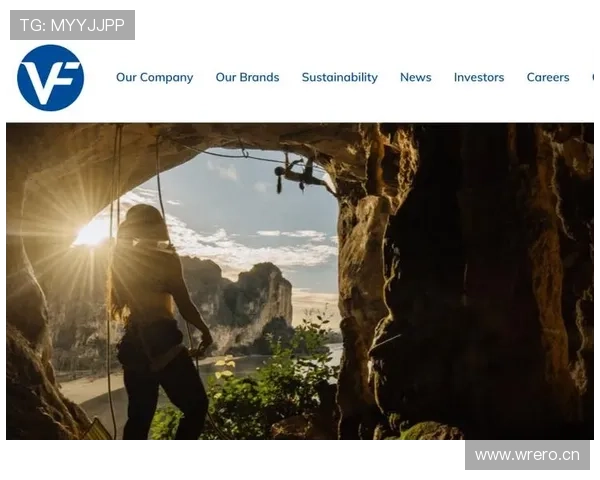Select Careers in the navigation bar

(547, 77)
